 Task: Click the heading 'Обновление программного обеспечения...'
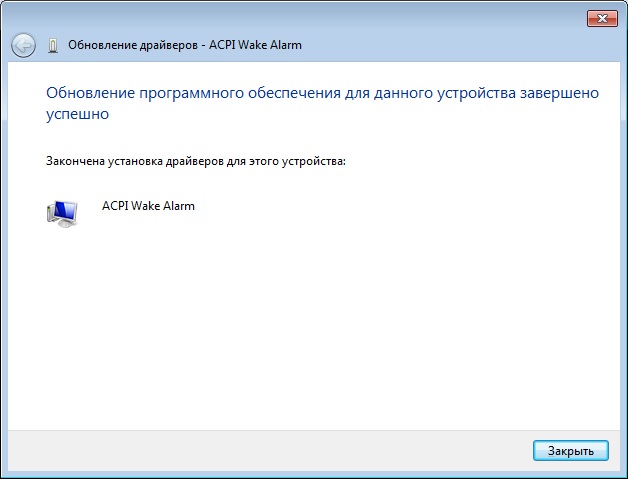(x=322, y=103)
